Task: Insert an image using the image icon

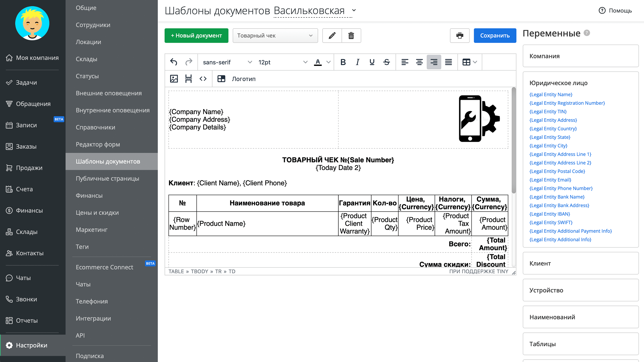Action: click(x=174, y=79)
